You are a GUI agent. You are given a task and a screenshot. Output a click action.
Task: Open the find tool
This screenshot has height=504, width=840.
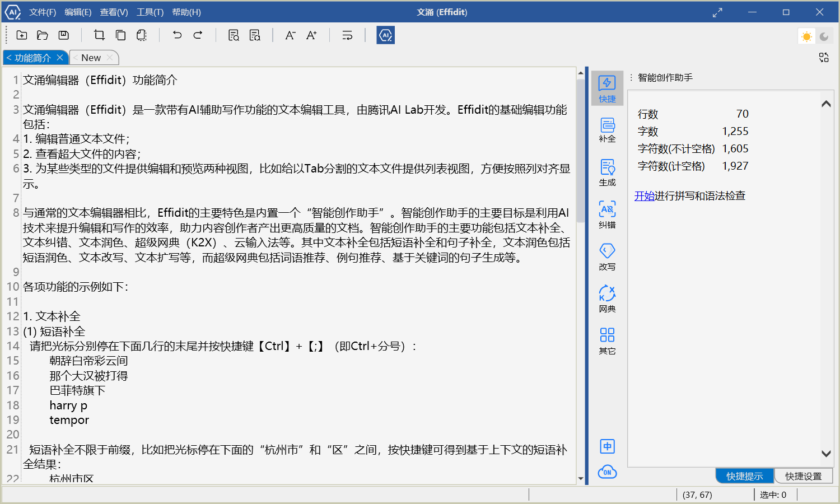pos(234,35)
